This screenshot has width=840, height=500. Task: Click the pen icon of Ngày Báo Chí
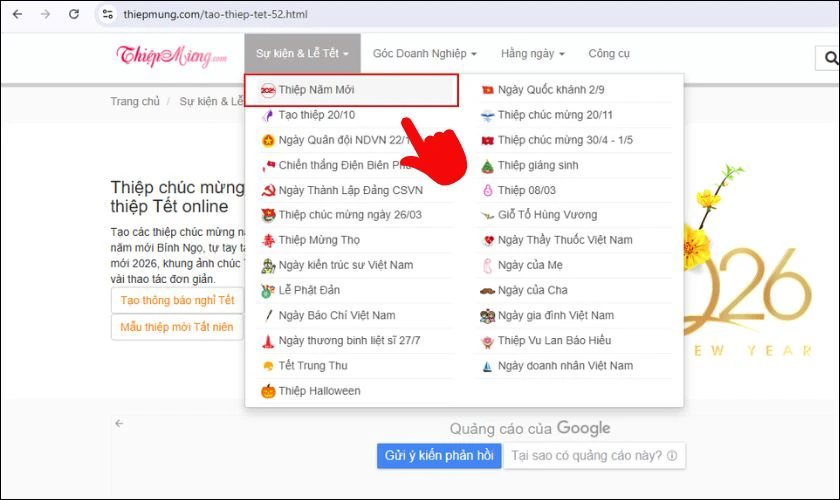268,316
